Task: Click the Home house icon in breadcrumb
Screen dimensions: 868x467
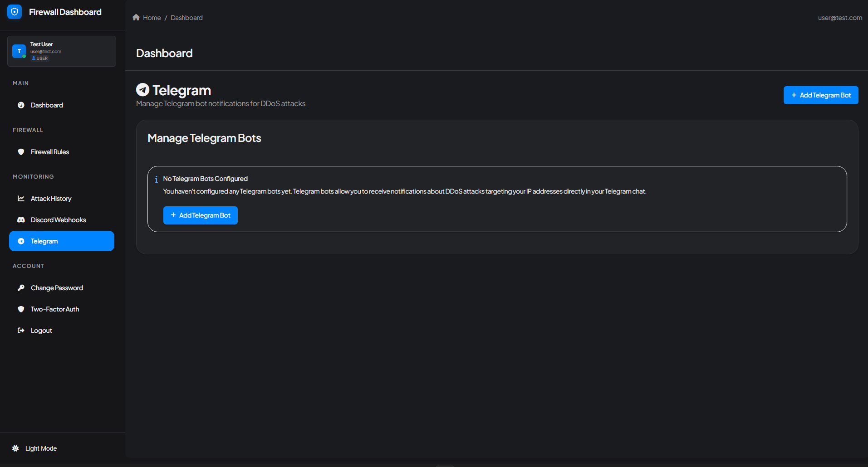Action: pos(136,17)
